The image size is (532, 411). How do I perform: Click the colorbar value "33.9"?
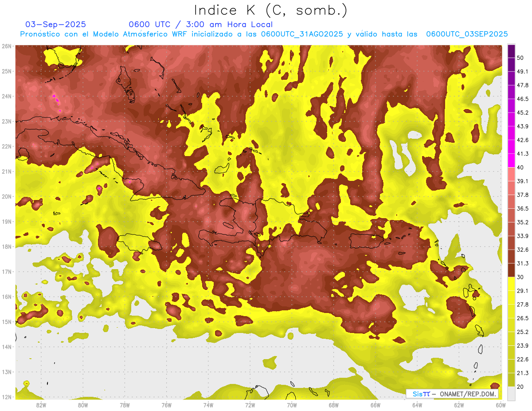click(x=522, y=236)
